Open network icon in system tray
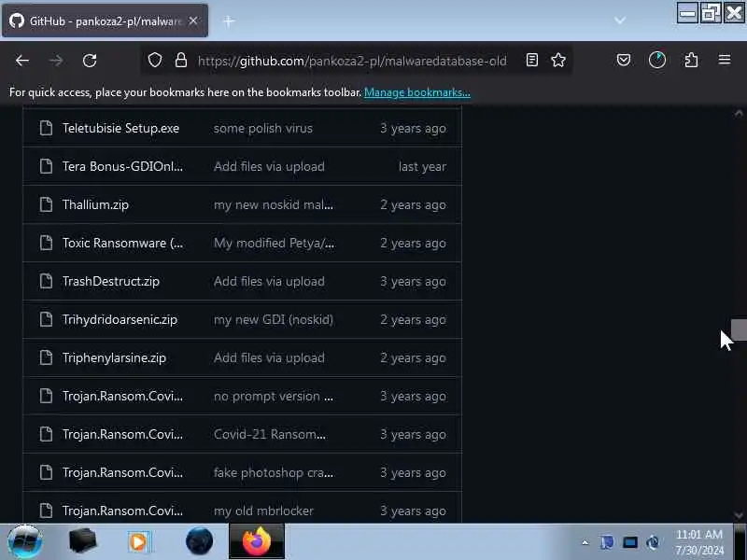Screen dimensions: 747x560 (630, 542)
